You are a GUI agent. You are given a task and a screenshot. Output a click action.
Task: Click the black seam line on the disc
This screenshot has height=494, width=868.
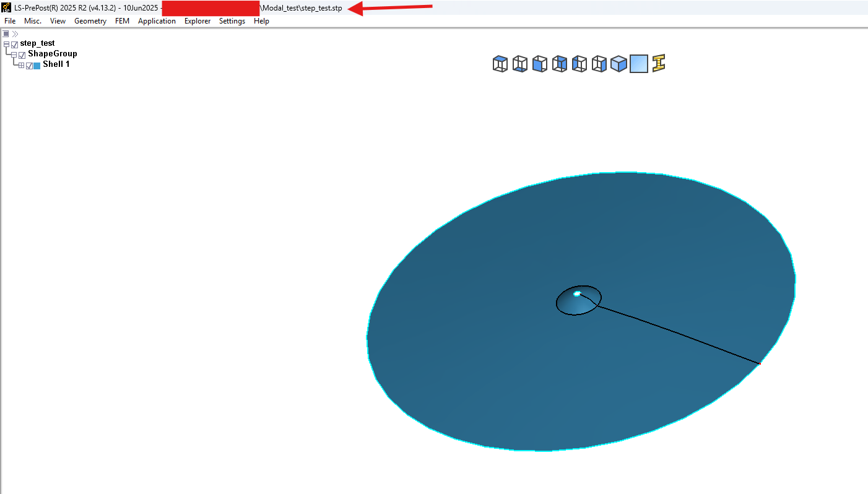(x=678, y=334)
